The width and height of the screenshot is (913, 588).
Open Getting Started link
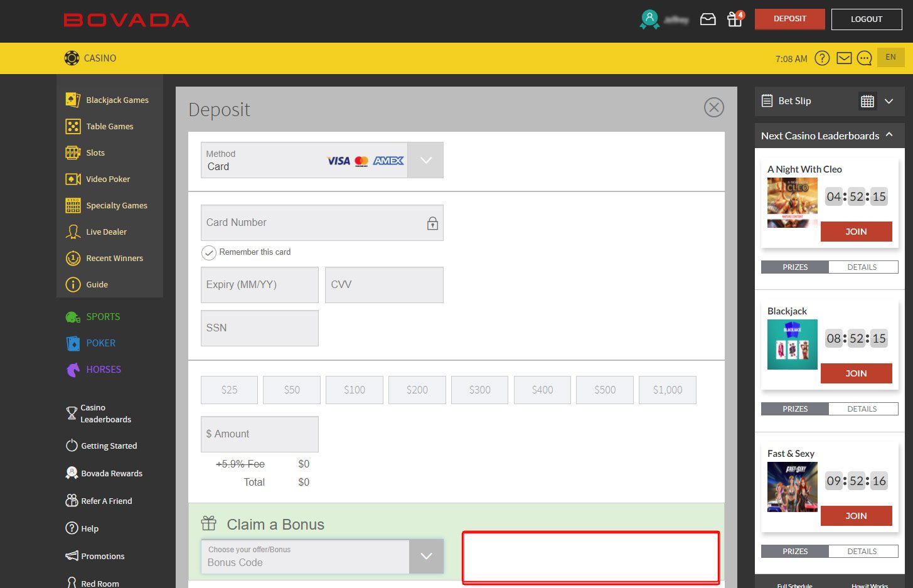click(109, 446)
